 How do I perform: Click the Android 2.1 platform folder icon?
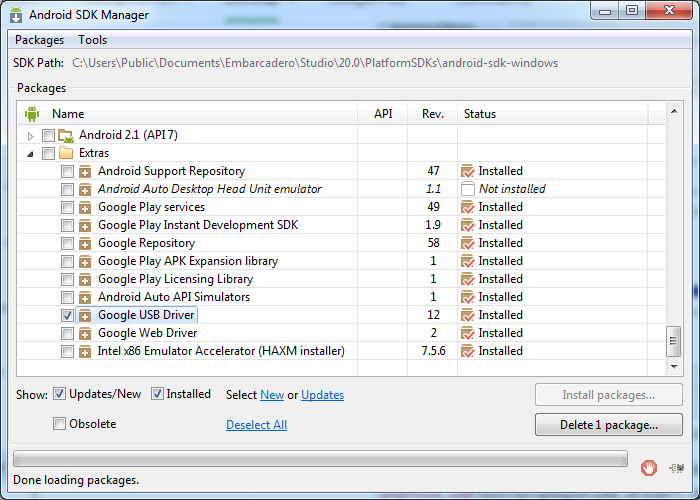click(x=66, y=135)
